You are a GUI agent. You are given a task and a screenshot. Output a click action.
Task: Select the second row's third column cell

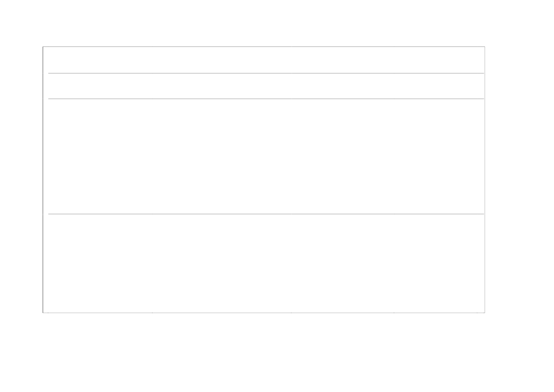click(342, 86)
